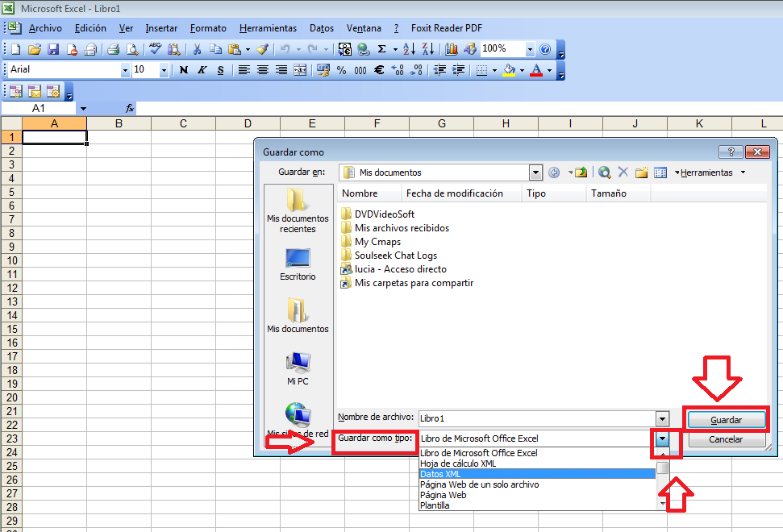Click the Cancelar button
783x532 pixels.
coord(726,439)
